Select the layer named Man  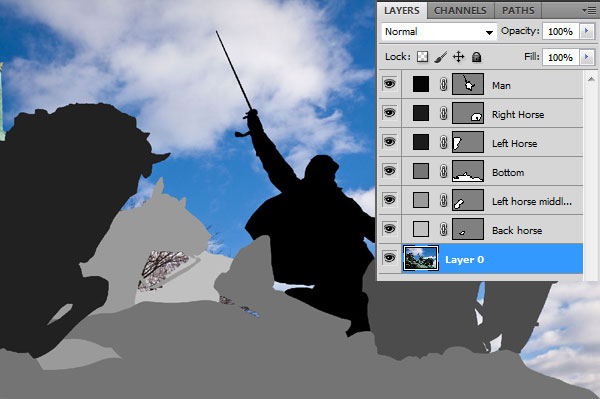[x=501, y=85]
